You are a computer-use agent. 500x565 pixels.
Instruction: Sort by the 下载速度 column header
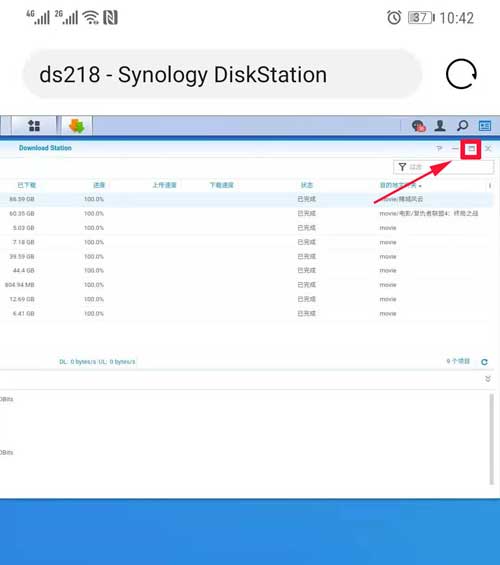222,185
